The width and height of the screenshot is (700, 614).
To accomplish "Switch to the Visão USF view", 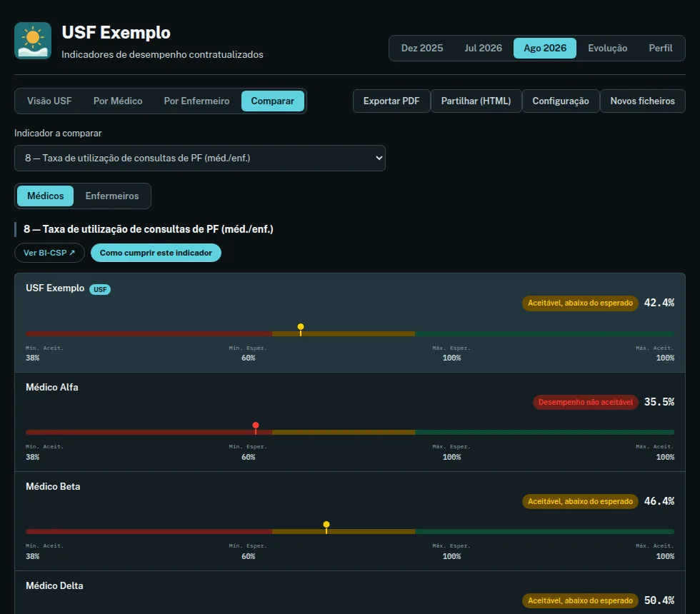I will pos(49,101).
